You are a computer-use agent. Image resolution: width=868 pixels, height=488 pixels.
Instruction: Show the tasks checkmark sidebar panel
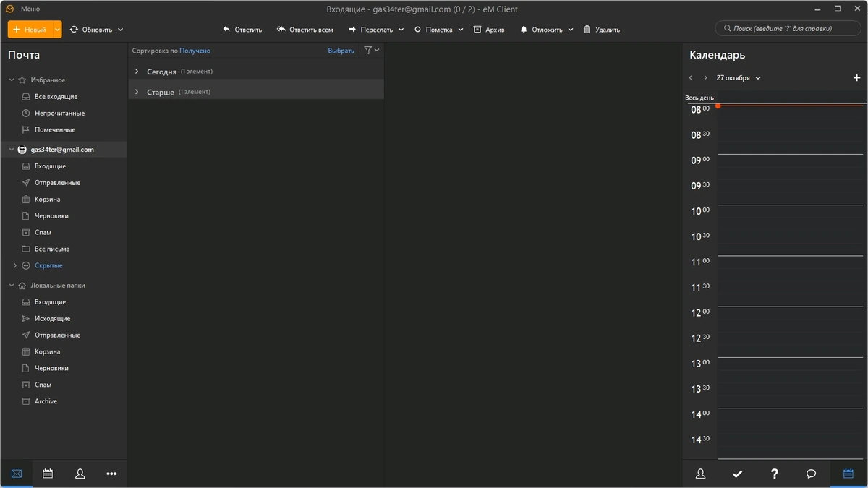(x=738, y=474)
